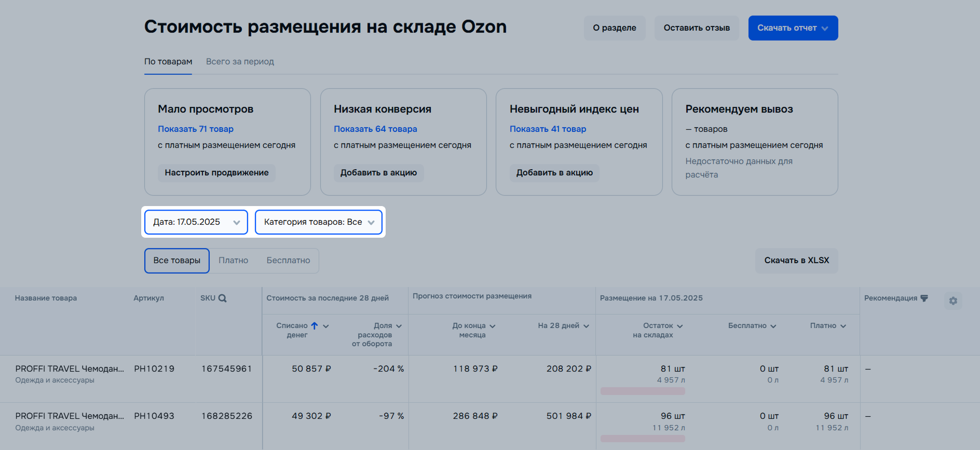
Task: Expand the До конца месяца column chevron
Action: (493, 326)
